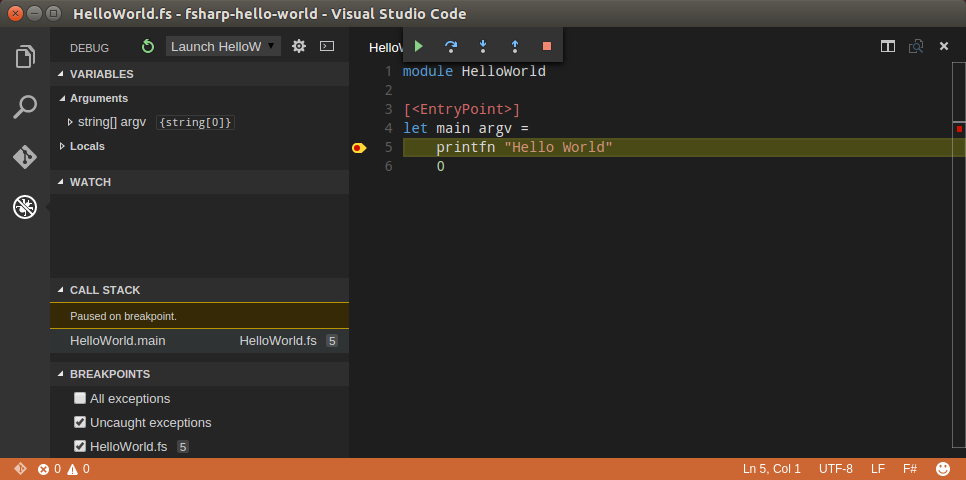
Task: Click the printfn "Hello World" code line
Action: pos(524,148)
